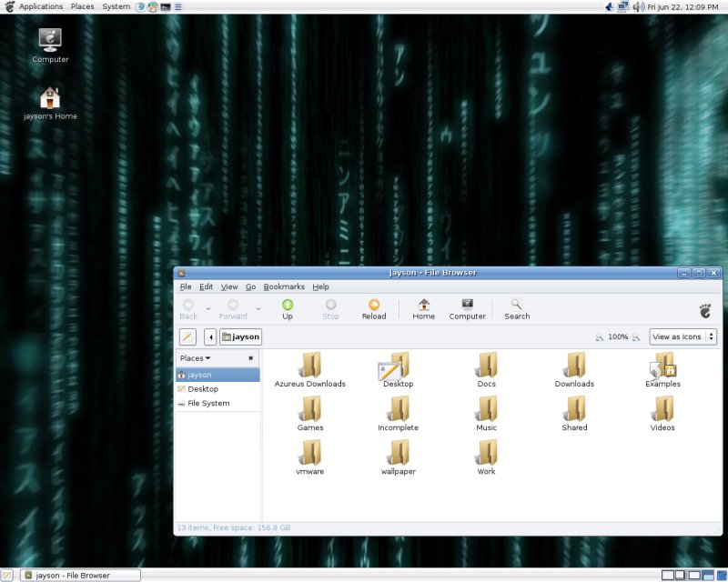The width and height of the screenshot is (728, 582).
Task: Open the Forward history dropdown arrow
Action: [x=258, y=308]
